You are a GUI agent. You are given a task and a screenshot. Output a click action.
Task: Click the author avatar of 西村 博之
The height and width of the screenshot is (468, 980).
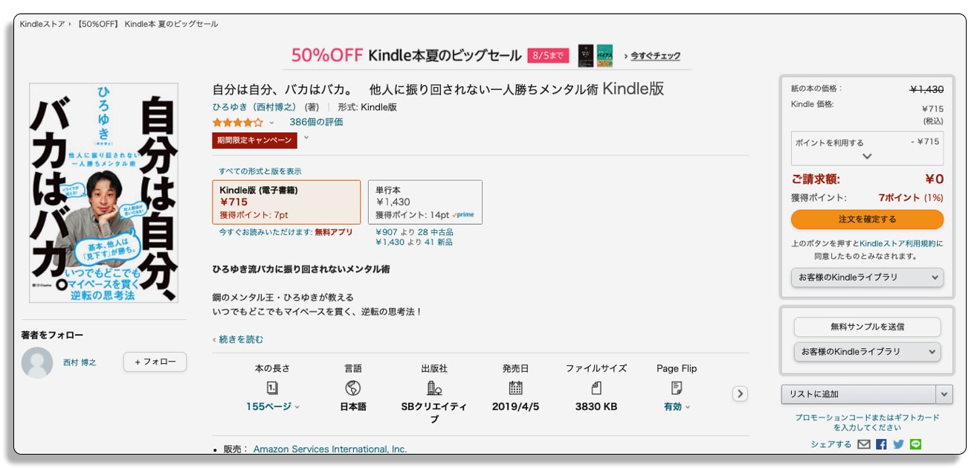(x=37, y=362)
